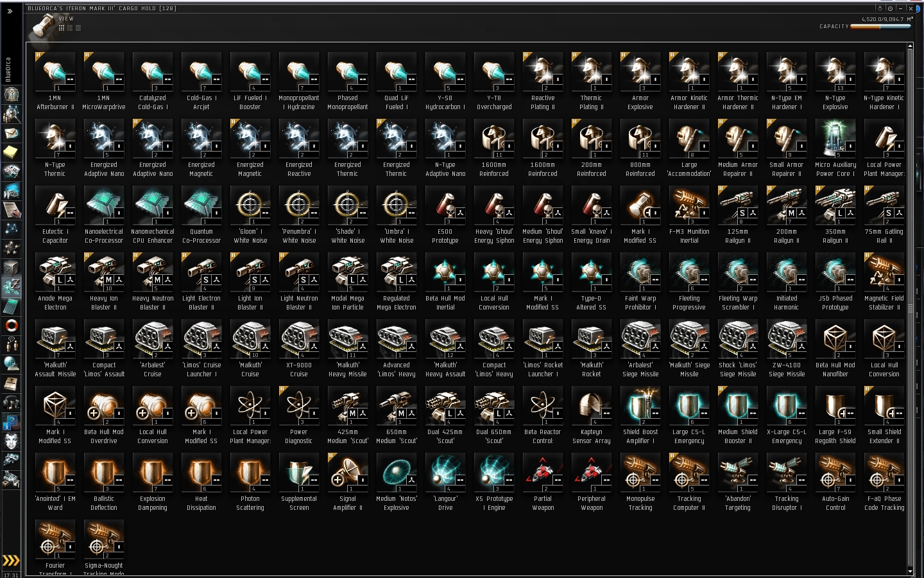Image resolution: width=924 pixels, height=578 pixels.
Task: Select the Phased Monopropellant item
Action: [348, 82]
